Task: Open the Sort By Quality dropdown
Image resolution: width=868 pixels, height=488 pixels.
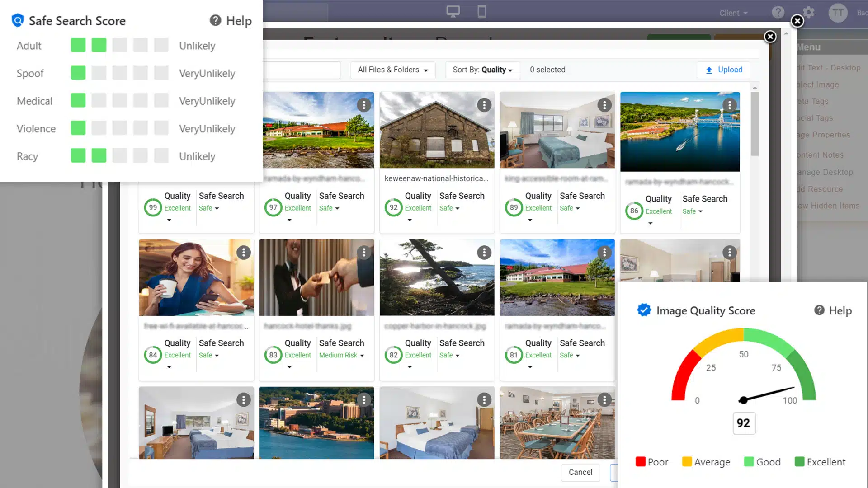Action: point(482,70)
